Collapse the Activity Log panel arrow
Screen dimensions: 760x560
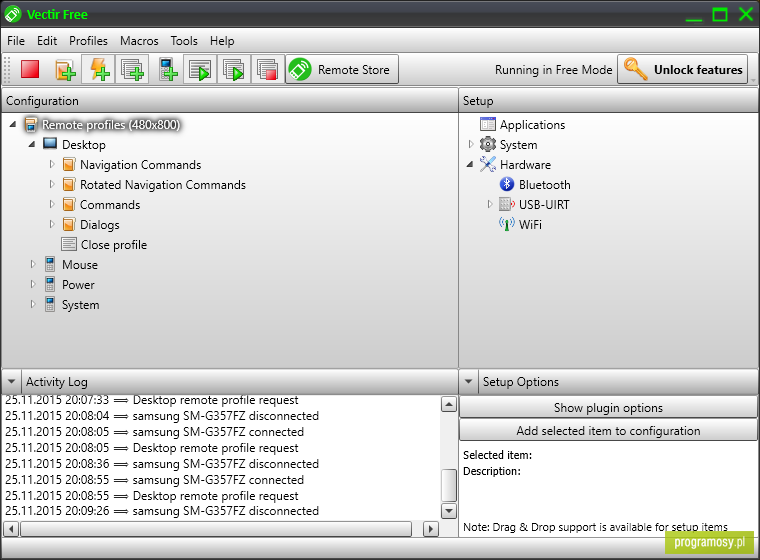12,382
